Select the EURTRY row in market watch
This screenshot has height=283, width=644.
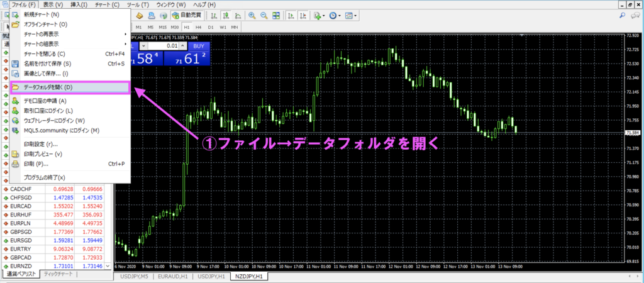click(53, 248)
